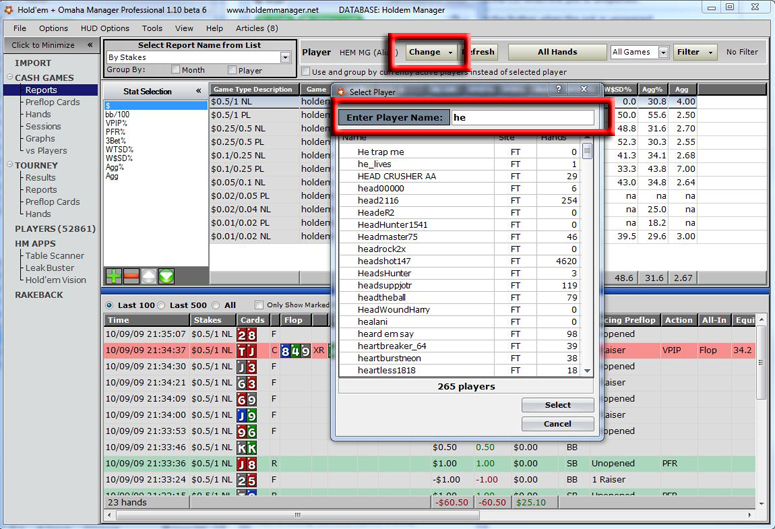Open the HUD Options menu
Screen dimensions: 775x529
[x=105, y=28]
